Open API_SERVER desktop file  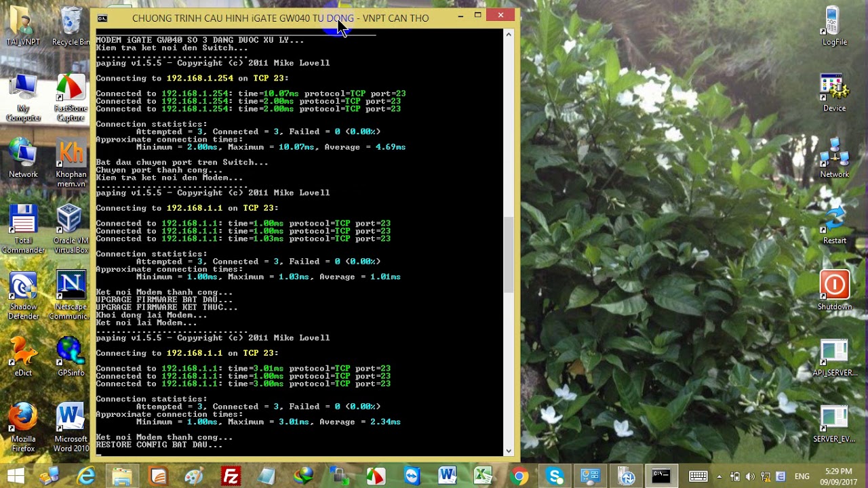click(x=834, y=358)
